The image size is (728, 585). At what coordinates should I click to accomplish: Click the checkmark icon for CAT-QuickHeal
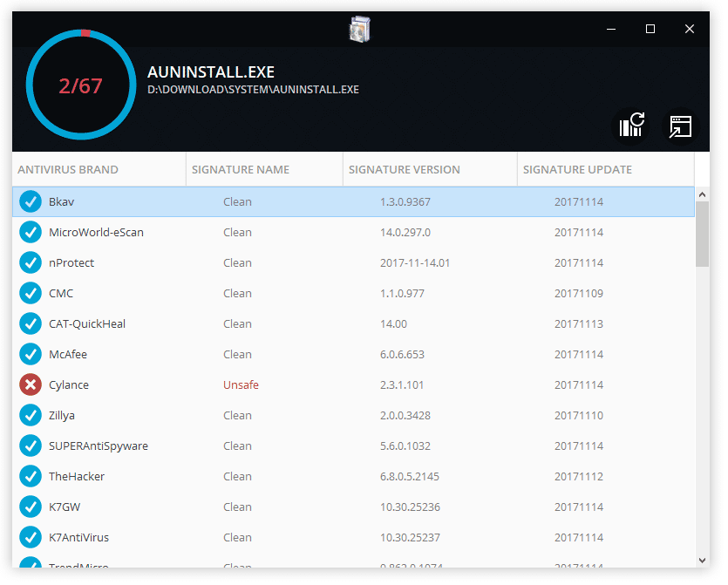click(31, 324)
